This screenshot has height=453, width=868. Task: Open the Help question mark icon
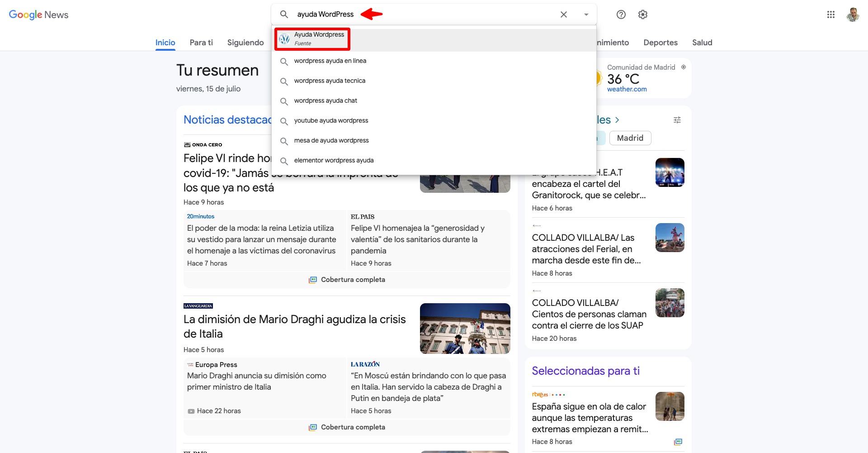pyautogui.click(x=621, y=14)
